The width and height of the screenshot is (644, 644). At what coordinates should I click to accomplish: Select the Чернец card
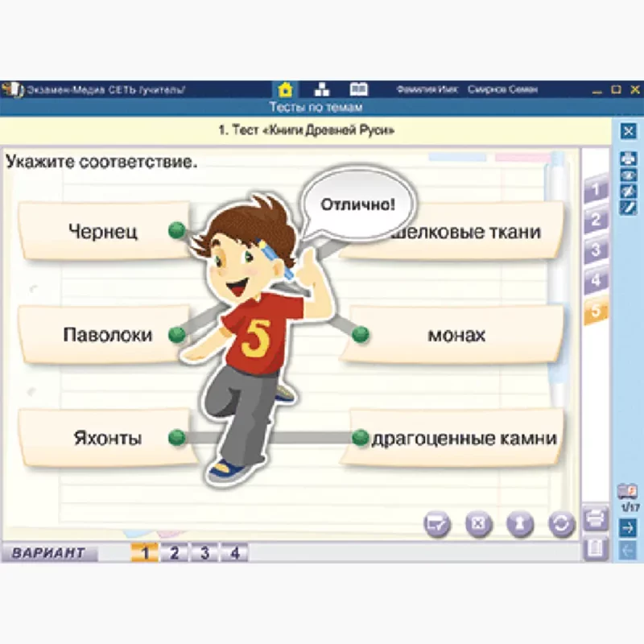[105, 231]
